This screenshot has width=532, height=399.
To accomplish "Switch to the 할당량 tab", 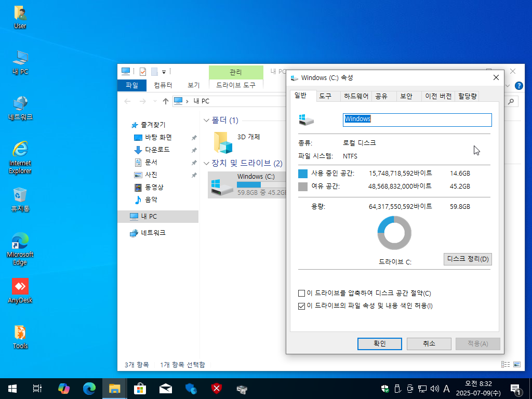I will tap(467, 96).
